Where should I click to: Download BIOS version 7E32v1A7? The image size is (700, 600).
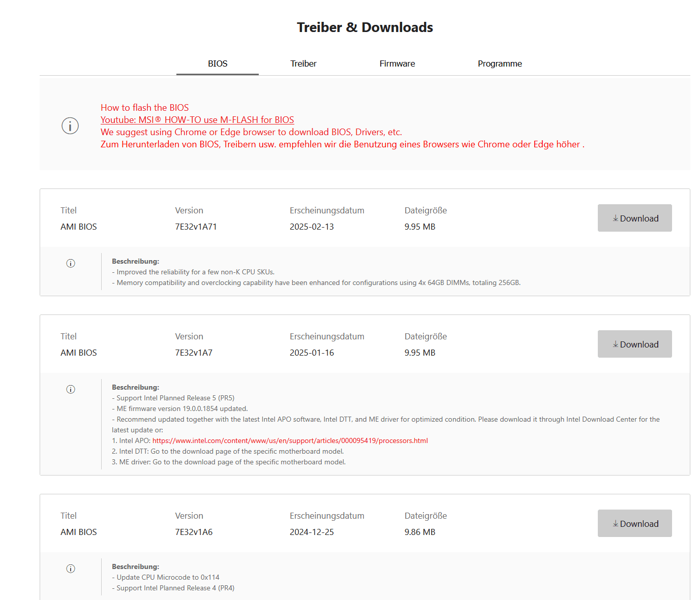[634, 344]
